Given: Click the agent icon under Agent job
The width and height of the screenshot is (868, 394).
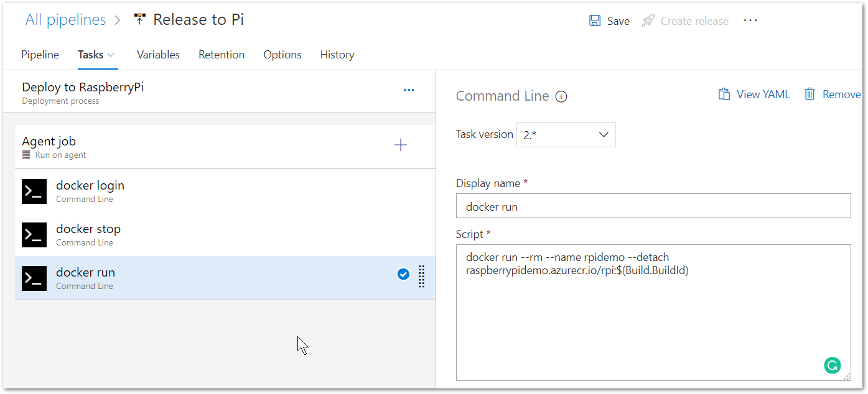Looking at the screenshot, I should tap(26, 155).
